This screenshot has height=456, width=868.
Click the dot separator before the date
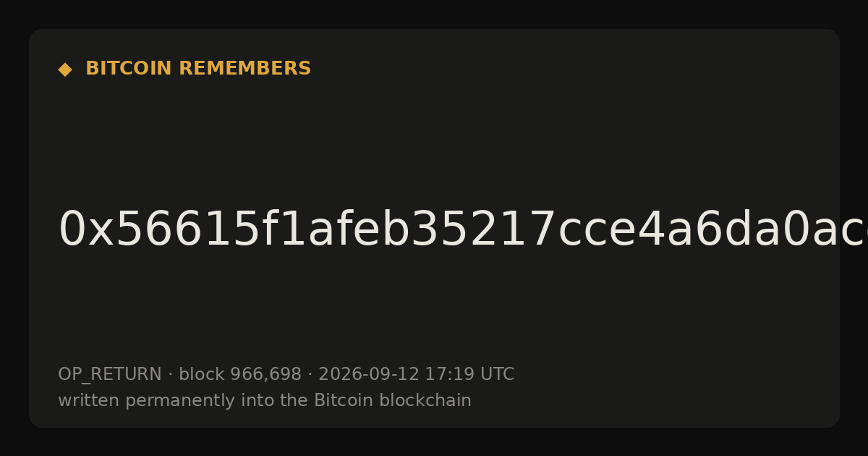310,375
